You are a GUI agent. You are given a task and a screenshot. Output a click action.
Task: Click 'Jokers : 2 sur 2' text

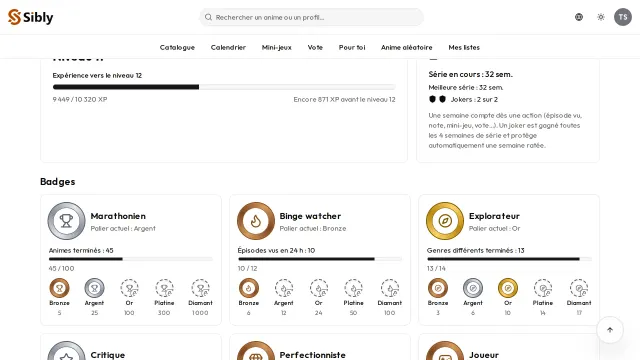click(474, 99)
